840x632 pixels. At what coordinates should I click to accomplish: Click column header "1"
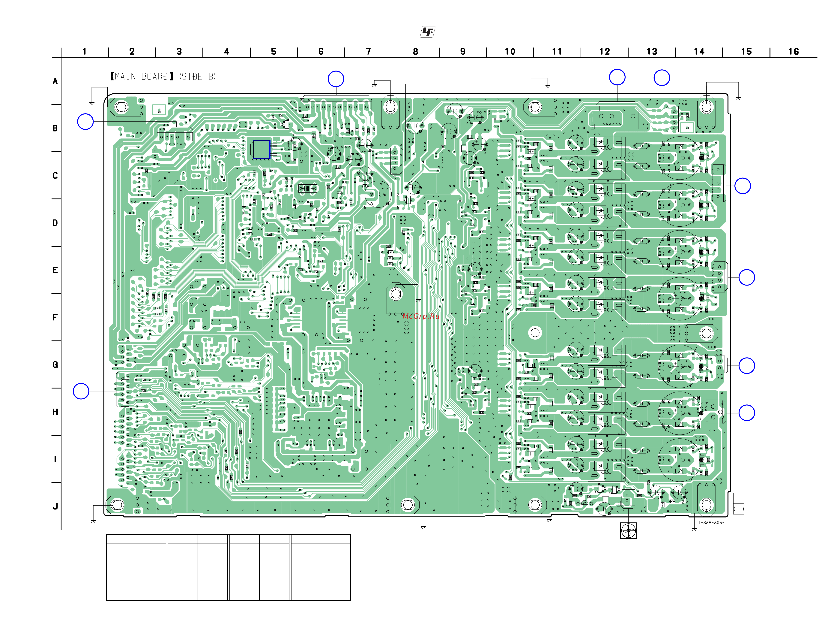tap(84, 51)
